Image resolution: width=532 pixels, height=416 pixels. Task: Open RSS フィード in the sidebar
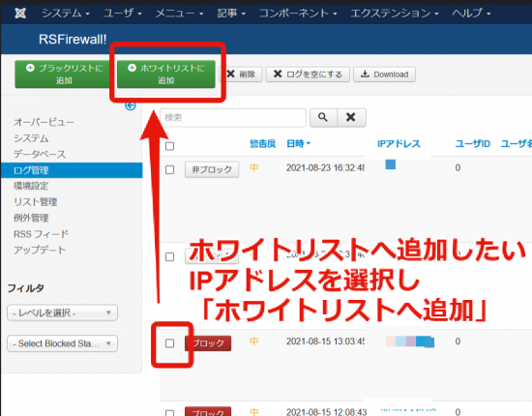(41, 234)
